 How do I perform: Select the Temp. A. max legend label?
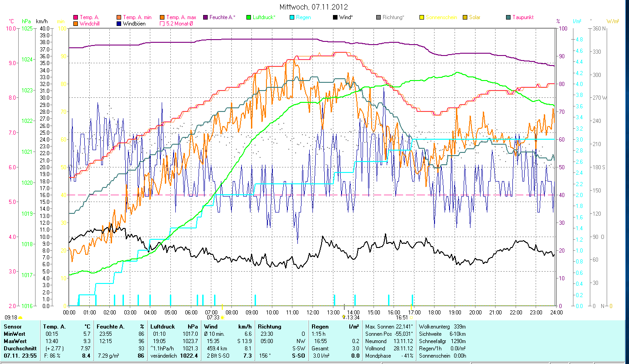[x=181, y=18]
